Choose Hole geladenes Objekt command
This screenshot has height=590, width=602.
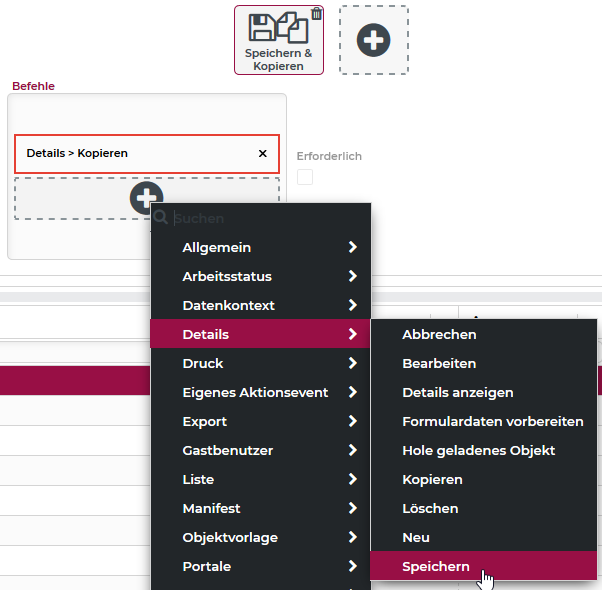pos(478,450)
